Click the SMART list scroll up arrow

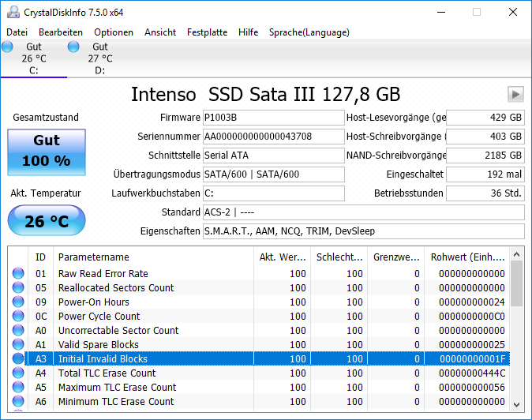[517, 254]
